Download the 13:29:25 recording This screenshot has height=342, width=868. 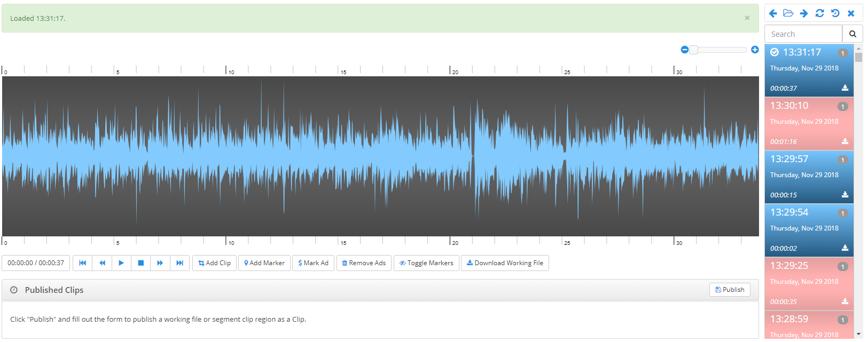point(845,301)
